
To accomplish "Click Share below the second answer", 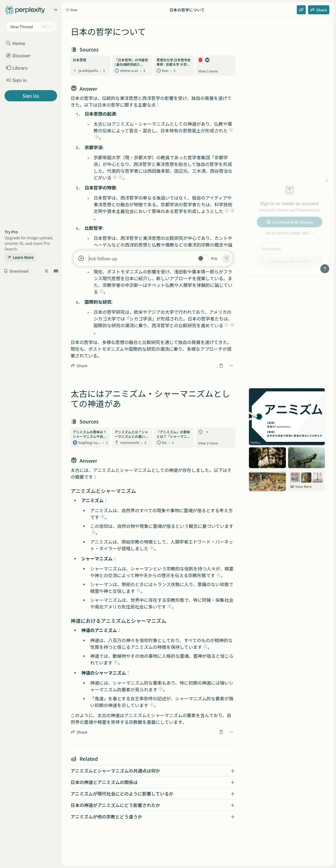I will tap(79, 732).
